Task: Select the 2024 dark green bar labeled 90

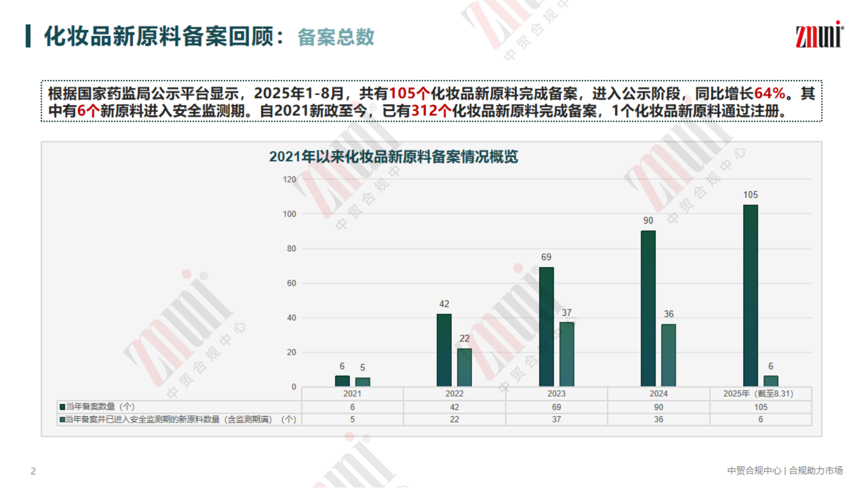Action: coord(648,308)
